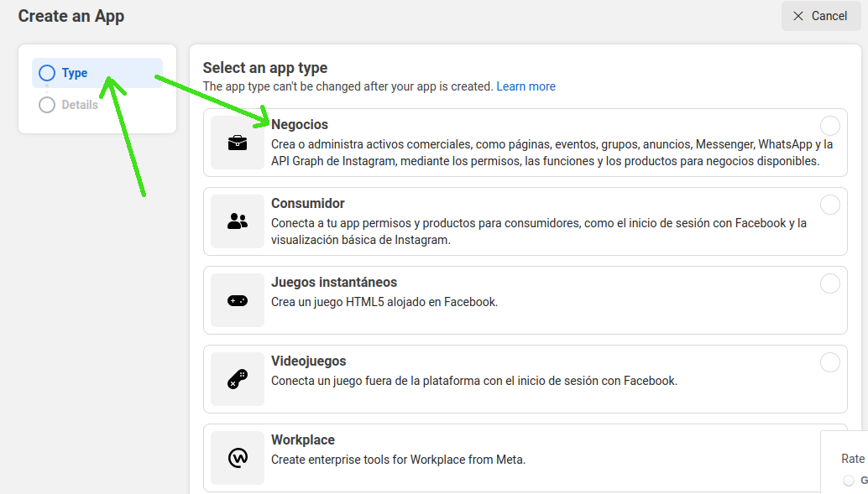This screenshot has height=494, width=868.
Task: Click the 'Select an app type' title
Action: (265, 68)
